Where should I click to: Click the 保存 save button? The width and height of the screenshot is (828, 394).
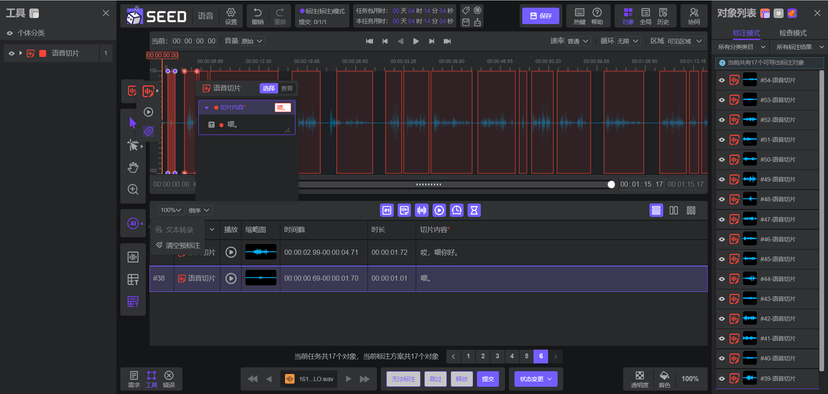point(540,16)
